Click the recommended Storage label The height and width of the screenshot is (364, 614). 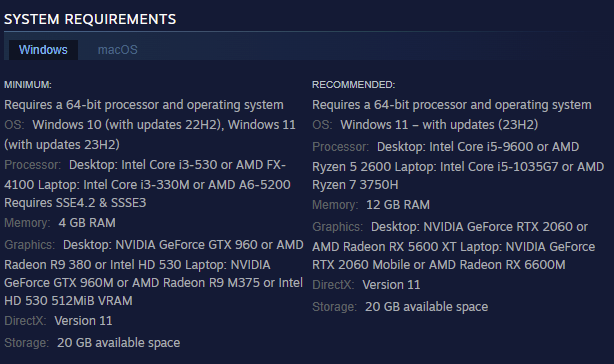pyautogui.click(x=334, y=307)
